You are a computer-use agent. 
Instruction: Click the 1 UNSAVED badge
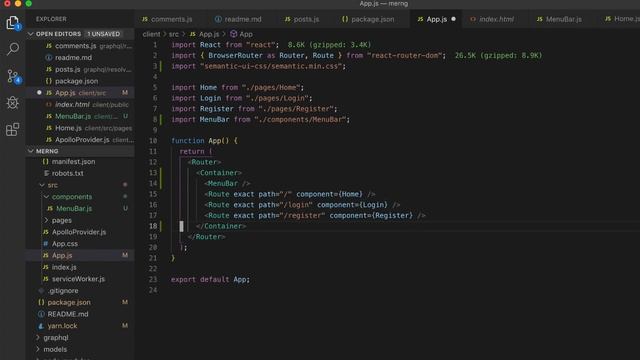click(104, 34)
